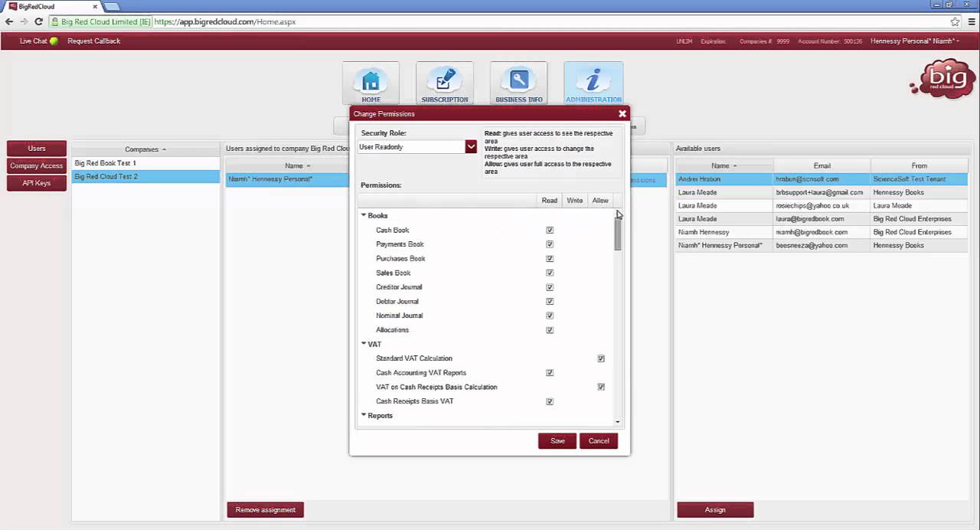Select company Big Red Book Test 1
980x530 pixels.
[145, 163]
